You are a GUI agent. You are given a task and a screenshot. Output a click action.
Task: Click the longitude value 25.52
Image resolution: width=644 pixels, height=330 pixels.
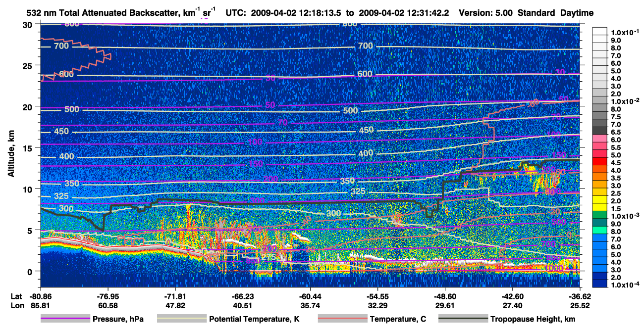tap(580, 306)
